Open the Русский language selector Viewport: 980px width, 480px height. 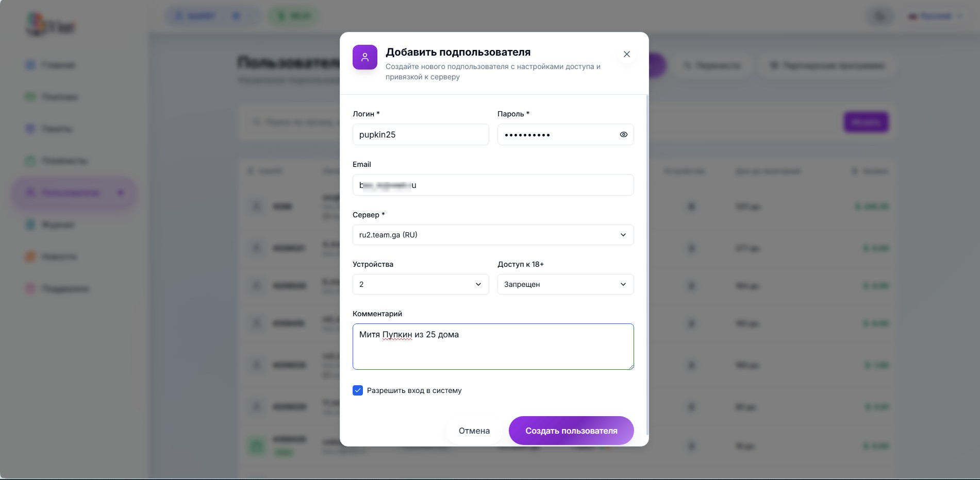tap(935, 16)
